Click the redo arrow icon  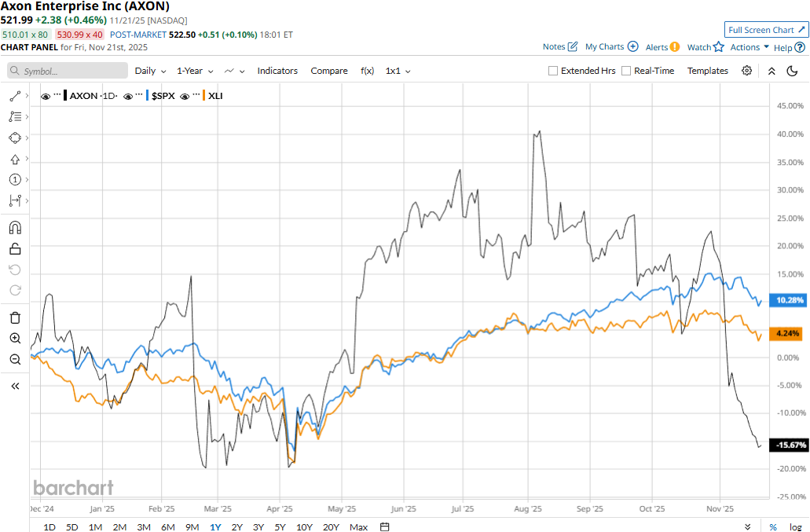pyautogui.click(x=15, y=290)
